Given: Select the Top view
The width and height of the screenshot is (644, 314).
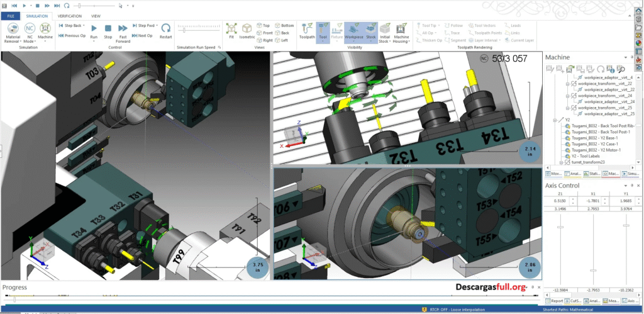Looking at the screenshot, I should (x=264, y=25).
